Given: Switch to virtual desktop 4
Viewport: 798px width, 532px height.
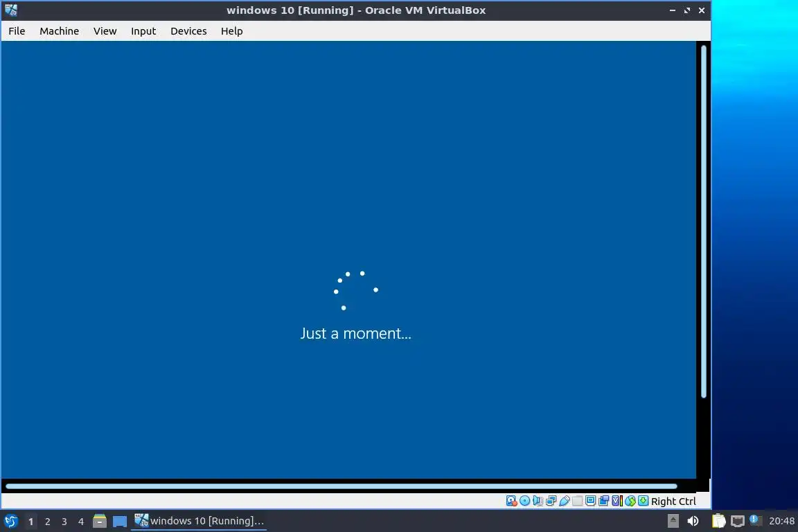Looking at the screenshot, I should click(81, 522).
